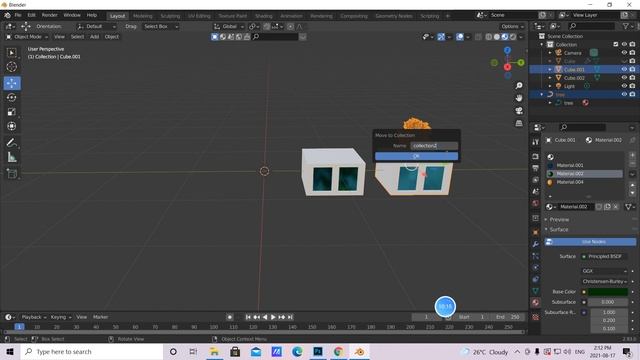This screenshot has width=640, height=360.
Task: Adjust Subsurface value slider
Action: pos(608,302)
